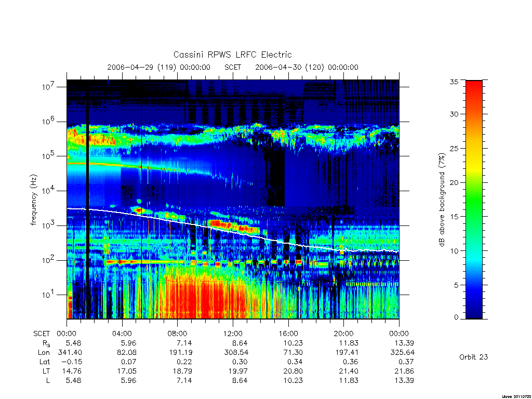532x399 pixels.
Task: Click the '12:00' SCET time label
Action: tap(233, 334)
